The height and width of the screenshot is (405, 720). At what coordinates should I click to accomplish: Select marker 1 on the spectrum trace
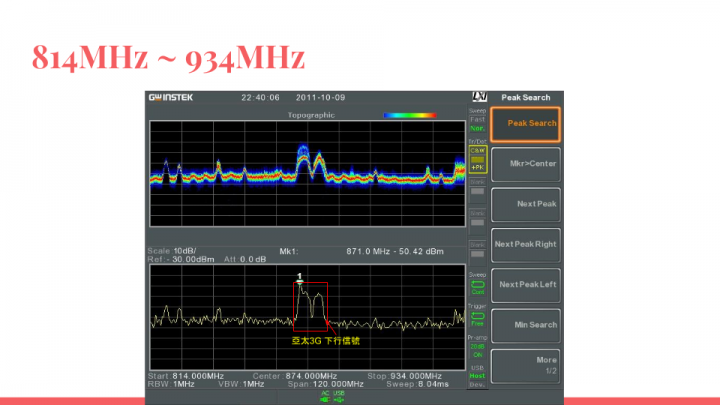point(299,278)
